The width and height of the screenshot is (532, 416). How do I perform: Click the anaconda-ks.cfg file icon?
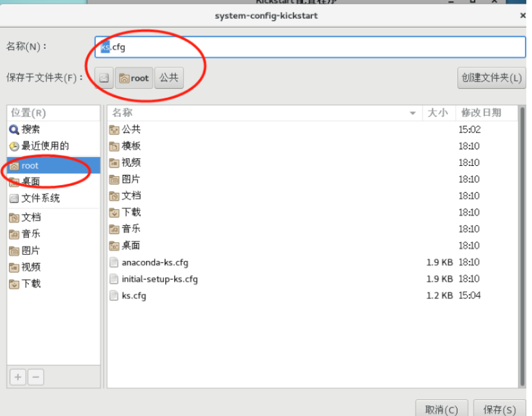point(114,262)
